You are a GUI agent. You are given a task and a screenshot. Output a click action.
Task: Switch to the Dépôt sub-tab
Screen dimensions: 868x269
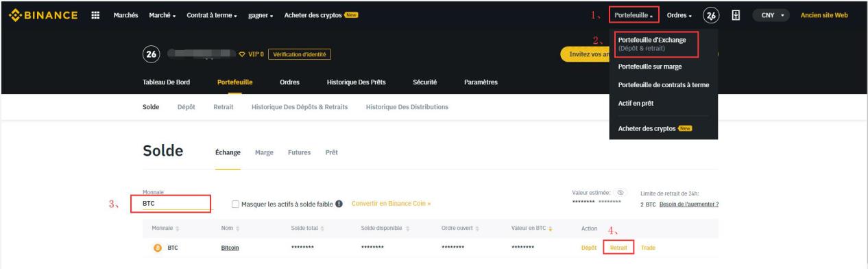186,106
